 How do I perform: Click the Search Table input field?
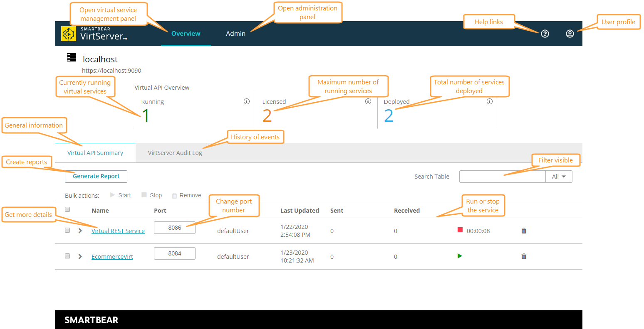pos(503,177)
